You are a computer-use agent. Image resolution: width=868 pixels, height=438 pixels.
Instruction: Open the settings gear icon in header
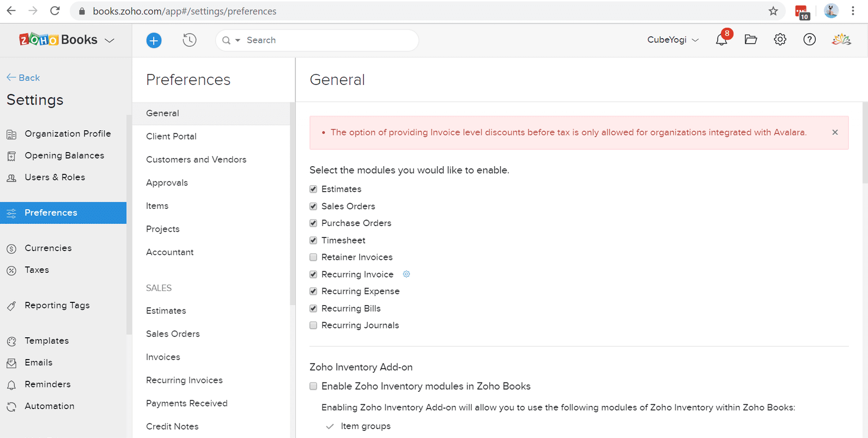pos(780,39)
